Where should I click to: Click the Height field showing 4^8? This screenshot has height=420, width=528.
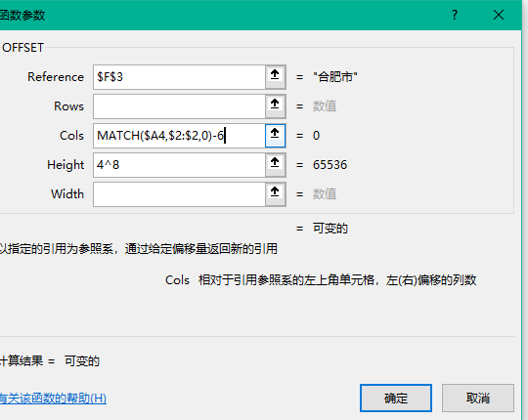180,165
